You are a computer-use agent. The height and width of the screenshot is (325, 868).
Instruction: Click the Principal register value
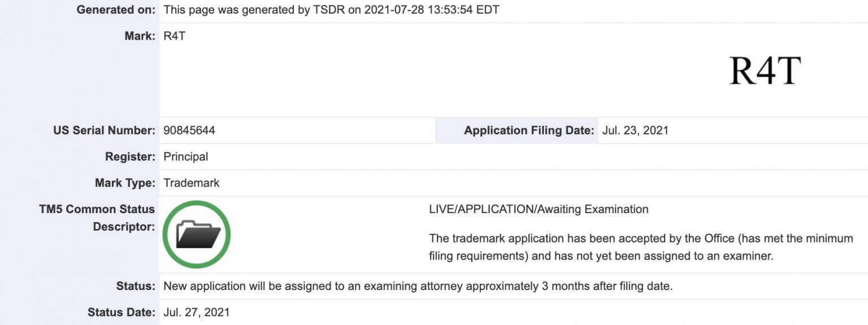click(186, 157)
